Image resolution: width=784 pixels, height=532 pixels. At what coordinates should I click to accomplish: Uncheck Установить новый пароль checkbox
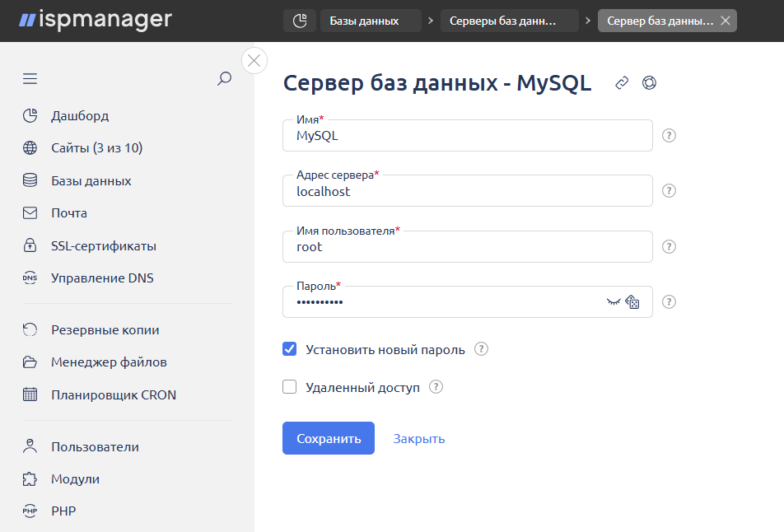pyautogui.click(x=290, y=349)
